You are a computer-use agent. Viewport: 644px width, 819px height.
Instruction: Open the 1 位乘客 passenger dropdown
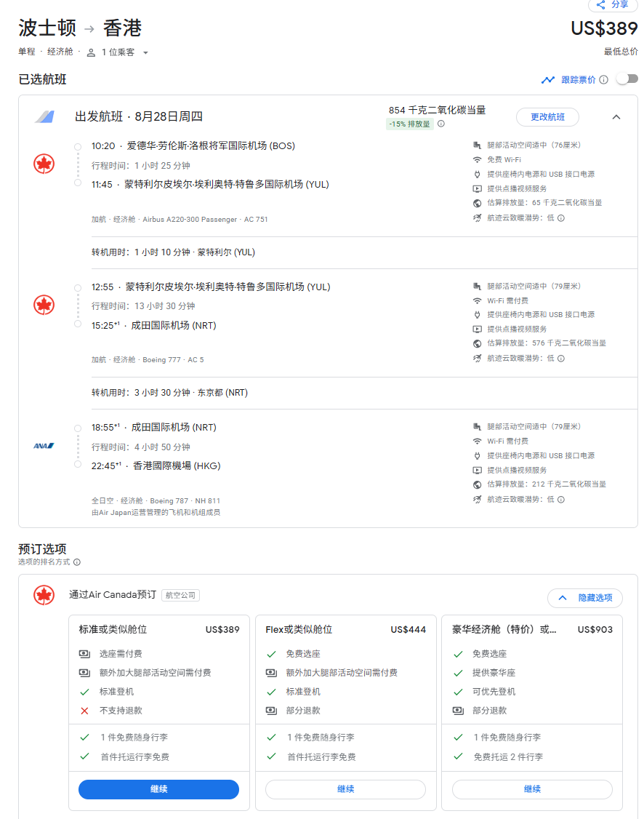tap(118, 52)
